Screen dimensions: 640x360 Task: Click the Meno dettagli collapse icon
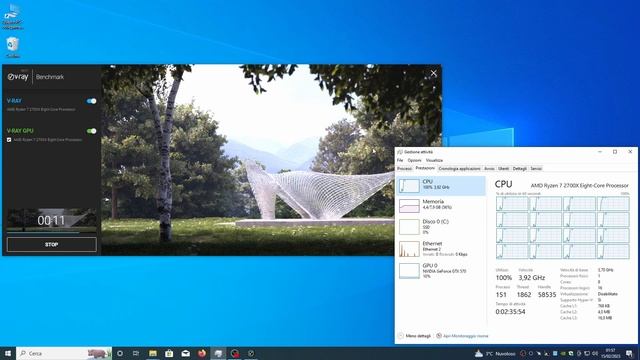(x=400, y=336)
